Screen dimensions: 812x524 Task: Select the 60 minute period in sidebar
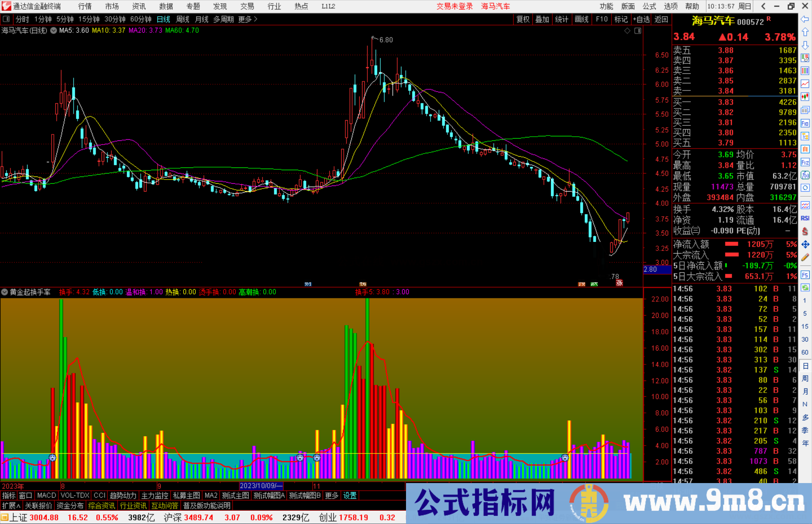(x=805, y=352)
